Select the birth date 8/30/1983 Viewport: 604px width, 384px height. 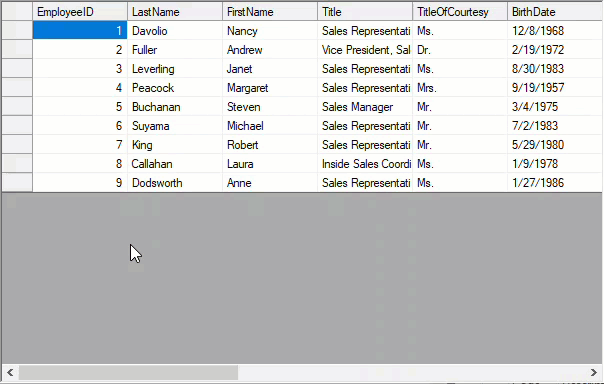pos(555,69)
